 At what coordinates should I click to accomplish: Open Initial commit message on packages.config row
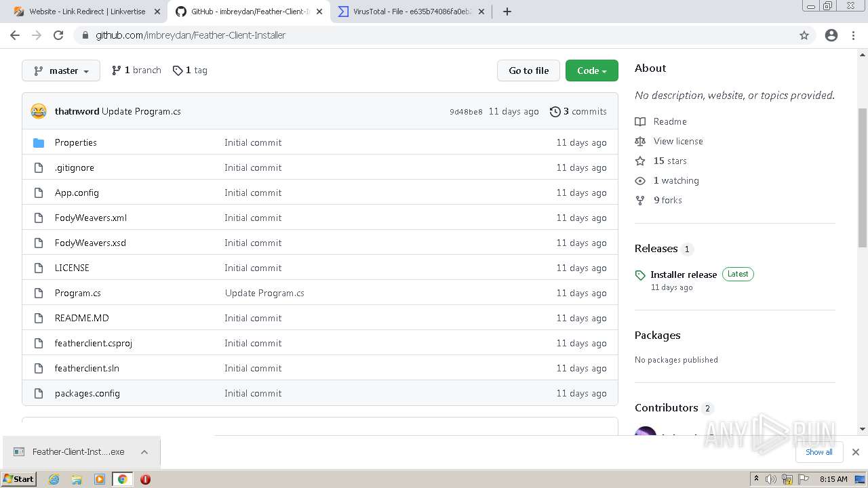click(x=253, y=393)
